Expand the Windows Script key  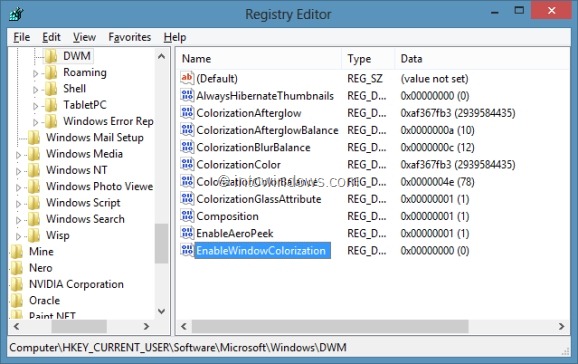click(x=18, y=204)
